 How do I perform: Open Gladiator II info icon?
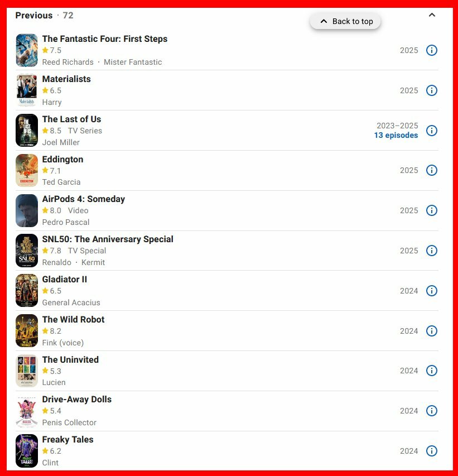point(431,291)
